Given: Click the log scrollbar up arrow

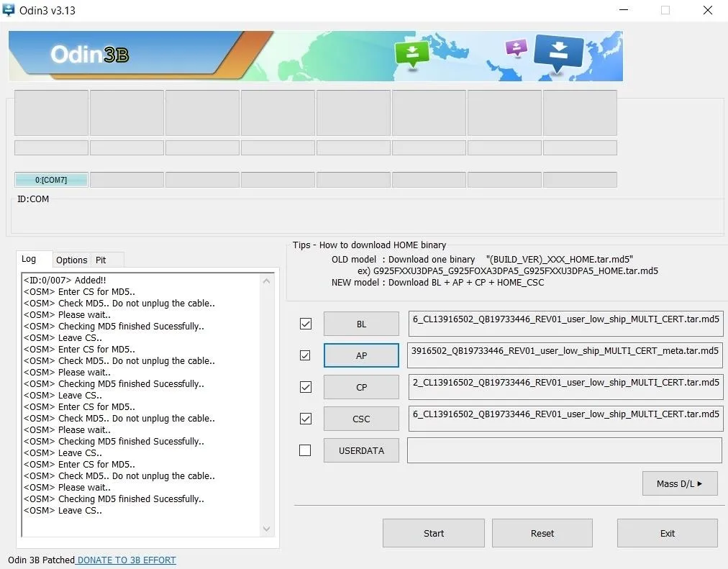Looking at the screenshot, I should coord(266,281).
